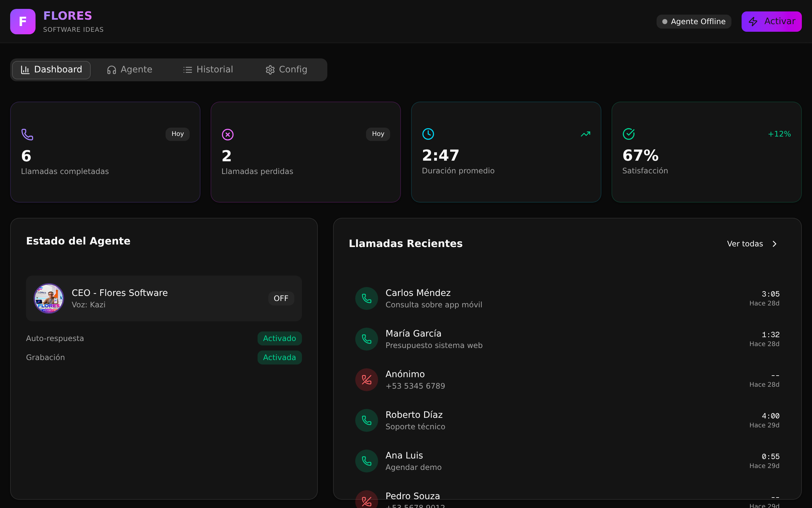Viewport: 812px width, 508px height.
Task: Click the 4:00 duration for Roberto Díaz
Action: coord(770,416)
